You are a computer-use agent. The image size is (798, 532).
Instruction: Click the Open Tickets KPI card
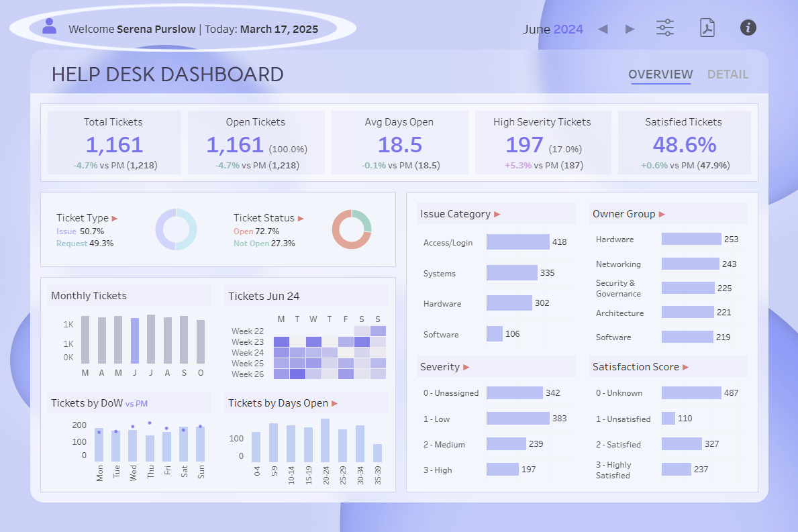click(x=256, y=143)
